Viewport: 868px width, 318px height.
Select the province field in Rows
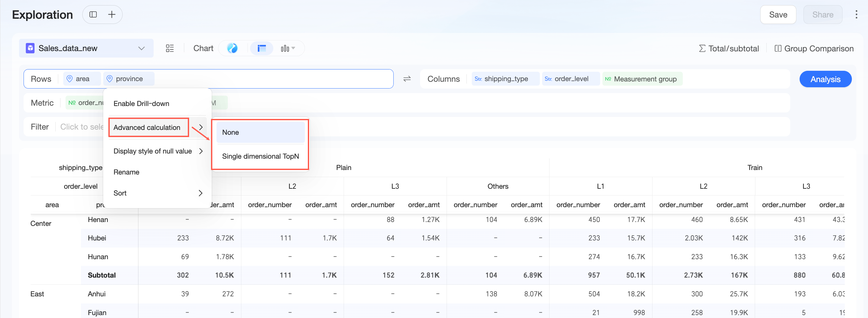click(129, 79)
